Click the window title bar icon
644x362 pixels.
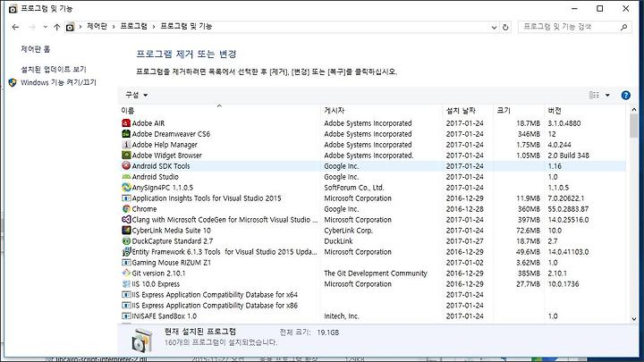[x=13, y=8]
